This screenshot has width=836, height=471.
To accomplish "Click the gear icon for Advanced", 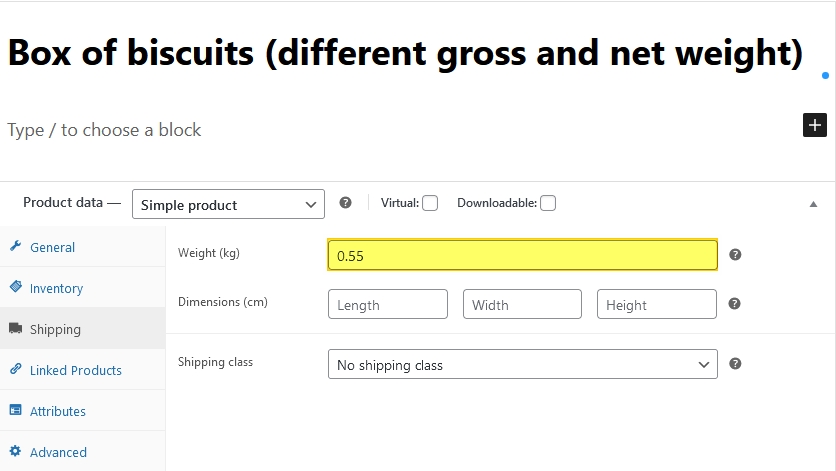I will coord(15,452).
